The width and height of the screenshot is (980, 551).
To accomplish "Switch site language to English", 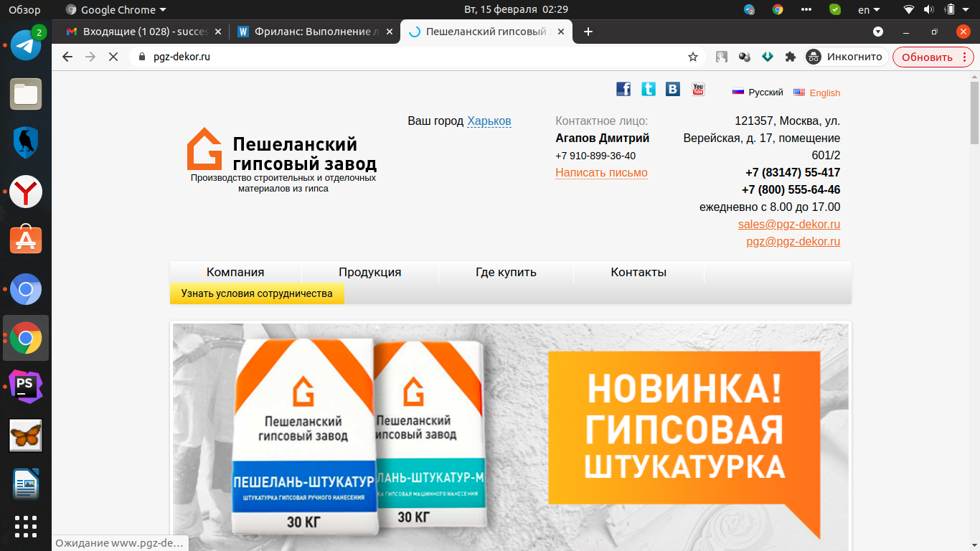I will point(817,93).
